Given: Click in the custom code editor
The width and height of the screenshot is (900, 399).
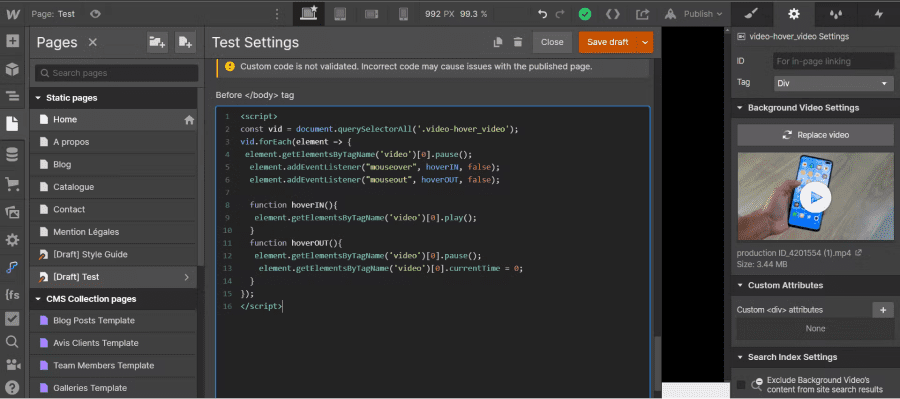Looking at the screenshot, I should (x=433, y=251).
